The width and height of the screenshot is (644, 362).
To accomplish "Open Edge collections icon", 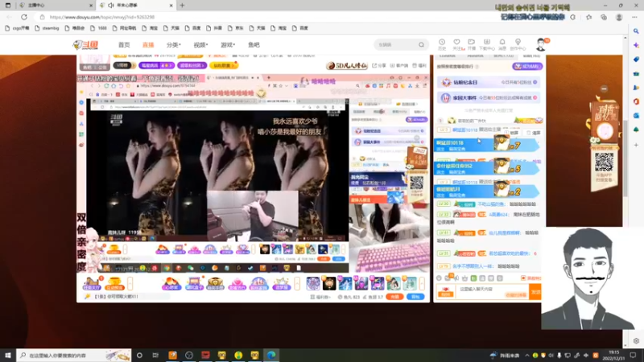I will (604, 17).
